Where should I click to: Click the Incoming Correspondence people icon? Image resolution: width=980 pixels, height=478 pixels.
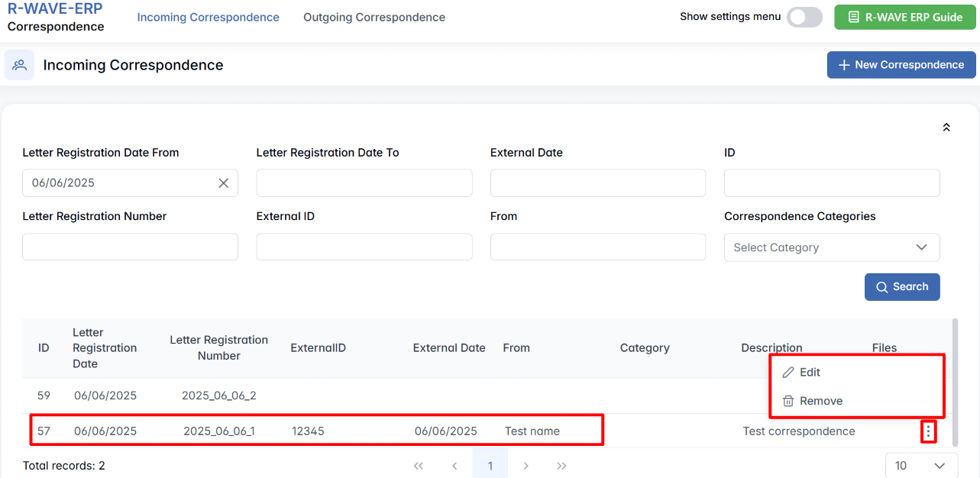point(19,65)
